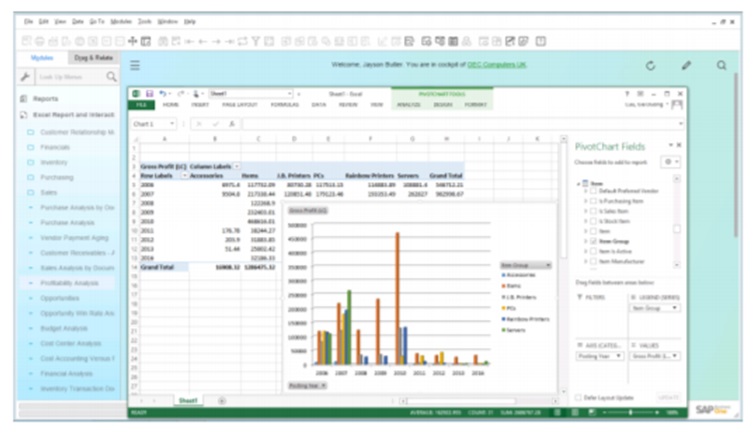Image resolution: width=754 pixels, height=436 pixels.
Task: Click the Excel formula bar input
Action: click(462, 124)
